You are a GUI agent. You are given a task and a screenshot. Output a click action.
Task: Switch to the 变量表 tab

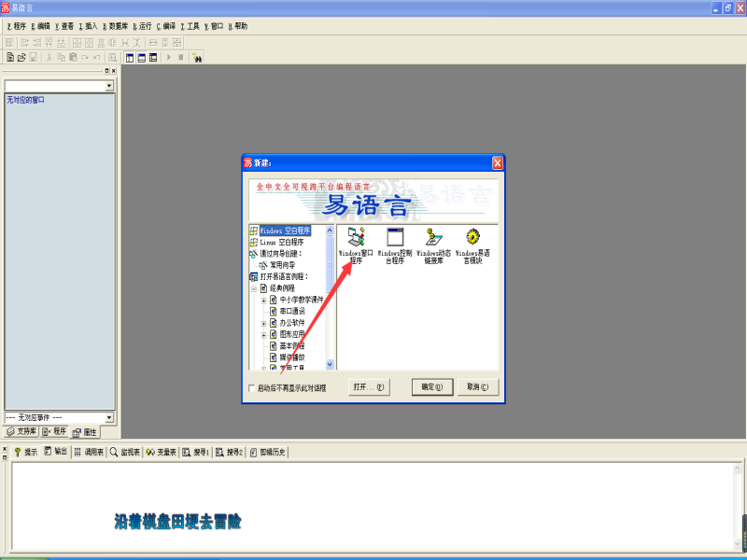161,452
